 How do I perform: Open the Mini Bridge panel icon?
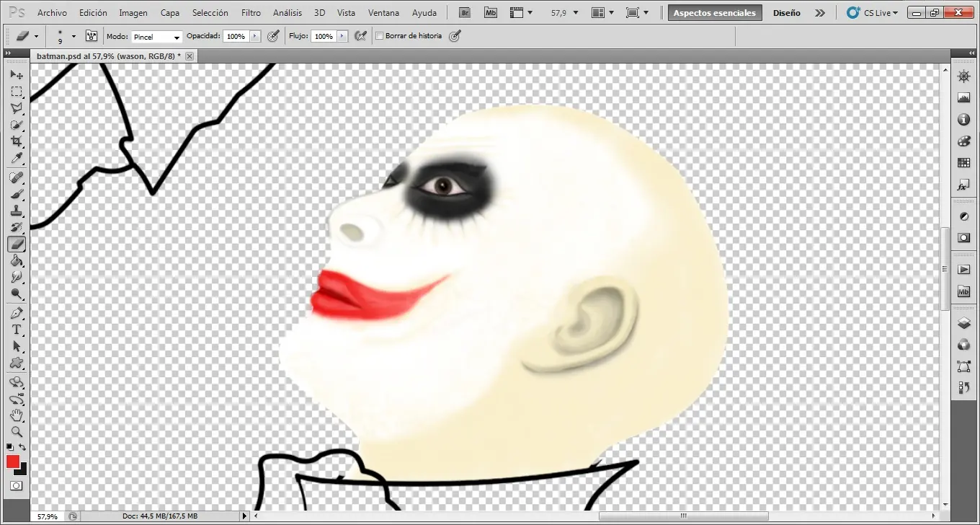[x=963, y=291]
